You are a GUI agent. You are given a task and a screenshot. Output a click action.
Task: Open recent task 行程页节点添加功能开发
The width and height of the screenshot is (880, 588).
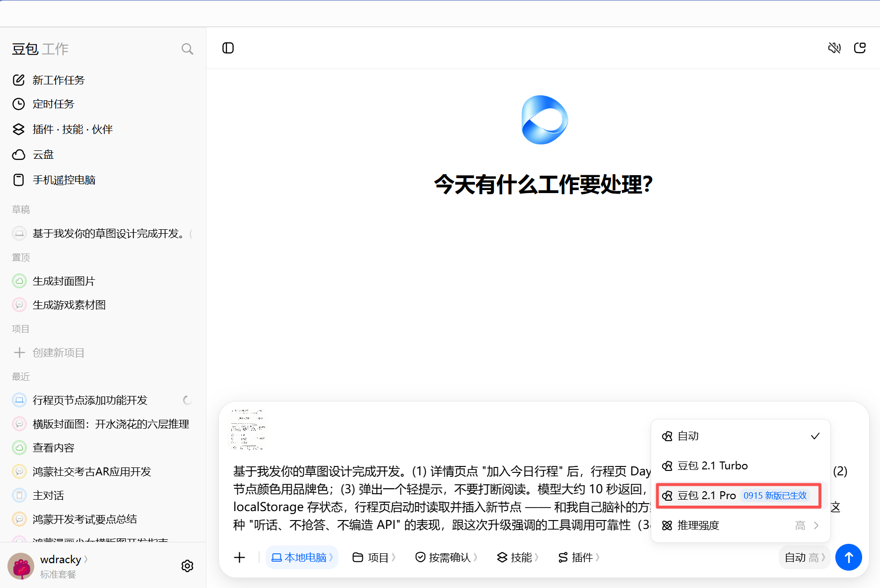pyautogui.click(x=103, y=400)
